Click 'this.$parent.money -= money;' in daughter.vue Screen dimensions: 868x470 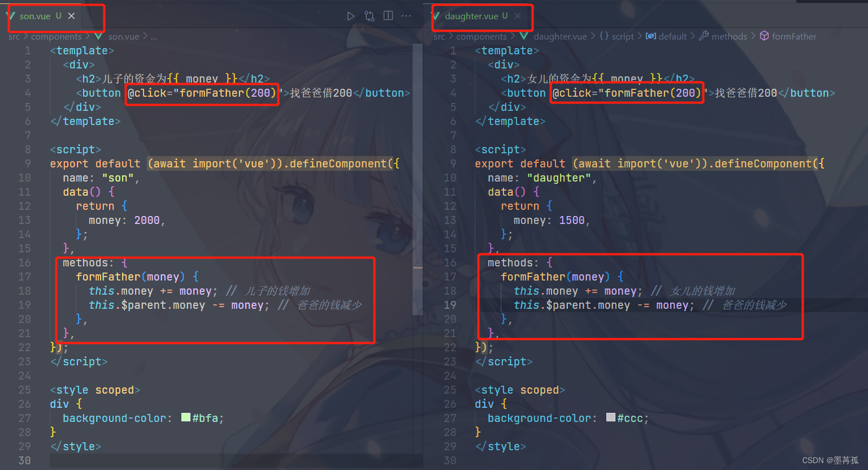[604, 305]
